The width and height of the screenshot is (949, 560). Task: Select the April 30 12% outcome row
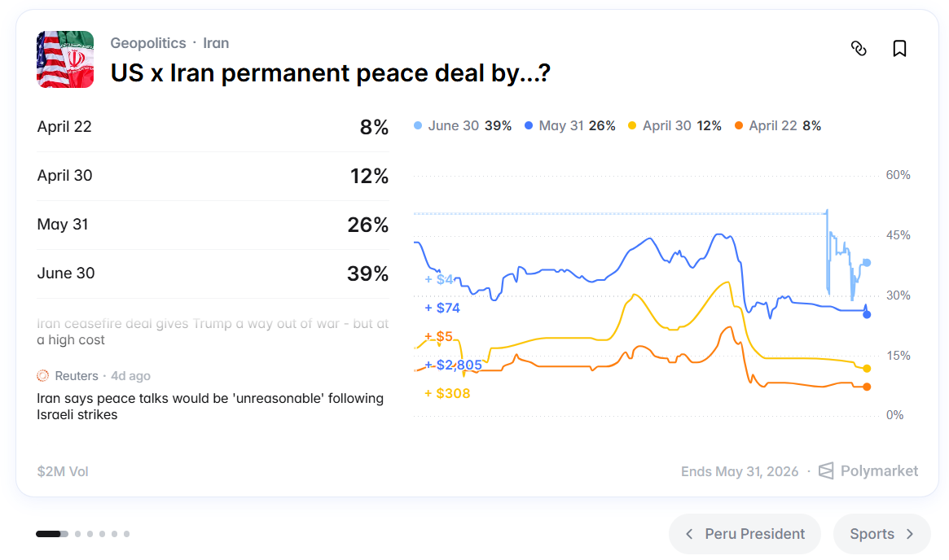[x=212, y=176]
